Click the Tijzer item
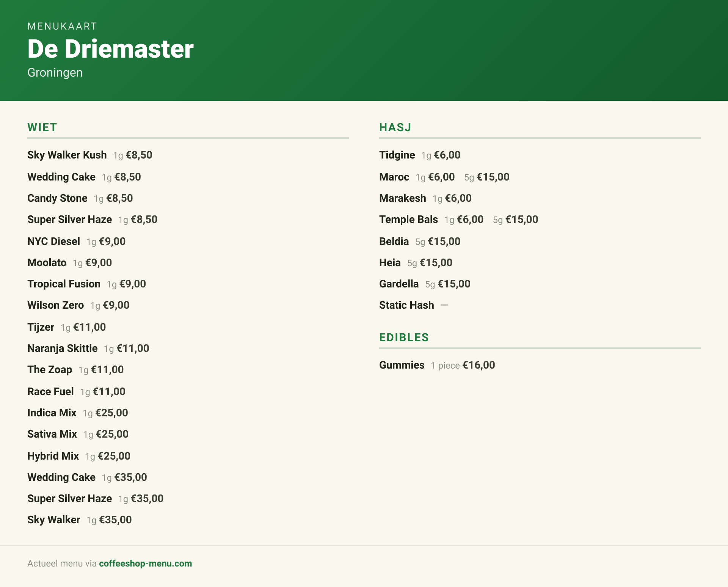The width and height of the screenshot is (728, 587). 41,327
